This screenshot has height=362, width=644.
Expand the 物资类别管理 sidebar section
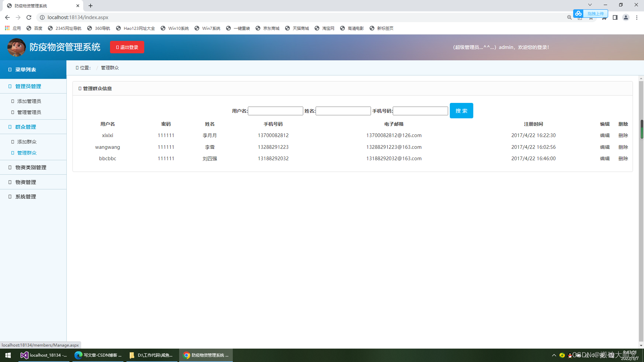[x=31, y=168]
